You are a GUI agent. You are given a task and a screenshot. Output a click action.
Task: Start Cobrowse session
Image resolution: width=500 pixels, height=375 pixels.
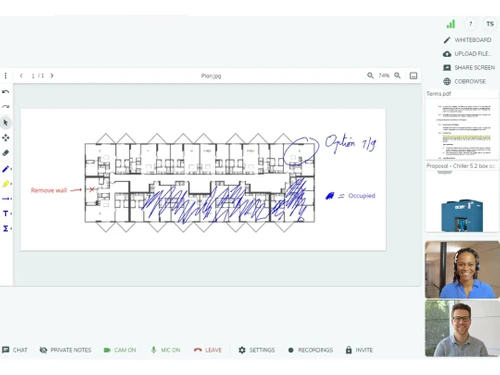[x=464, y=81]
